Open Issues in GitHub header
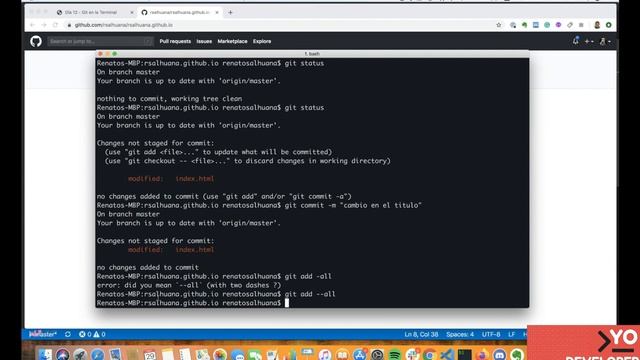This screenshot has width=640, height=360. 204,41
